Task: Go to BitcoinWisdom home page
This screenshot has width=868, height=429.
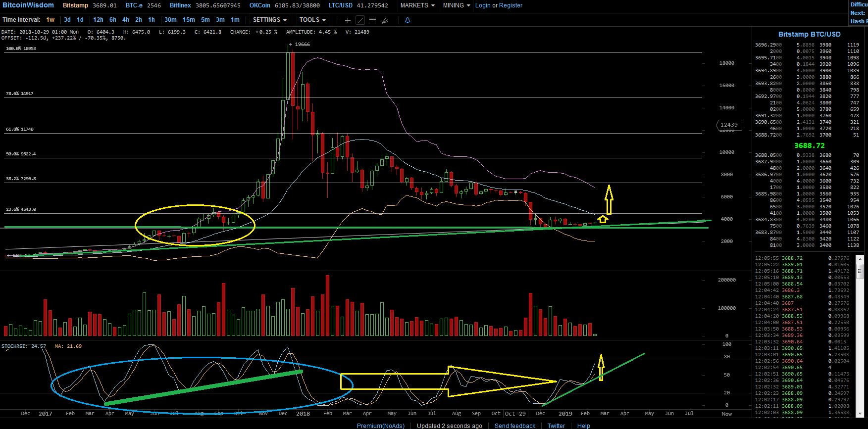Action: [x=28, y=5]
